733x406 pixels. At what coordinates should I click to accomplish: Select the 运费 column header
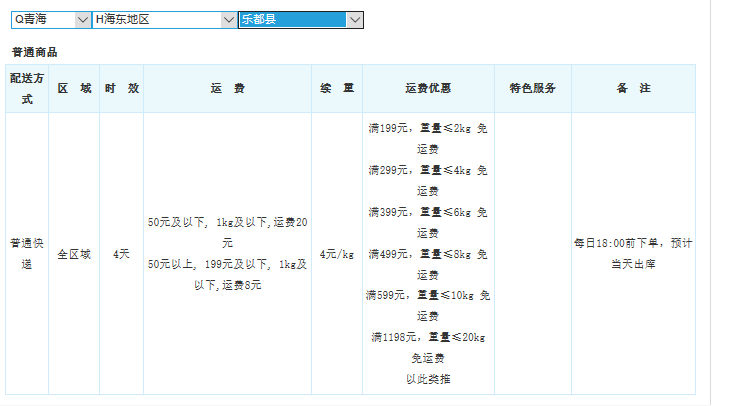point(227,88)
